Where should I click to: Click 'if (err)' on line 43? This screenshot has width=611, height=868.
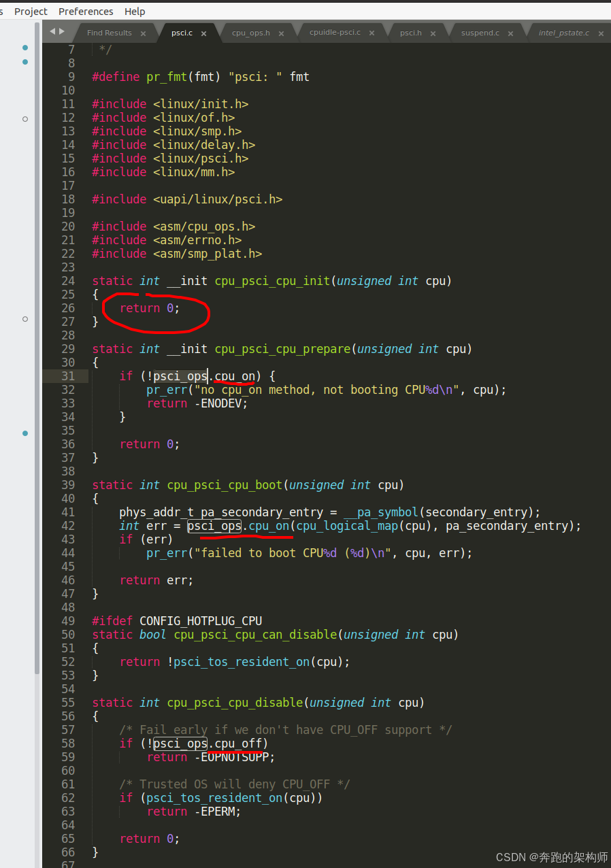click(146, 539)
